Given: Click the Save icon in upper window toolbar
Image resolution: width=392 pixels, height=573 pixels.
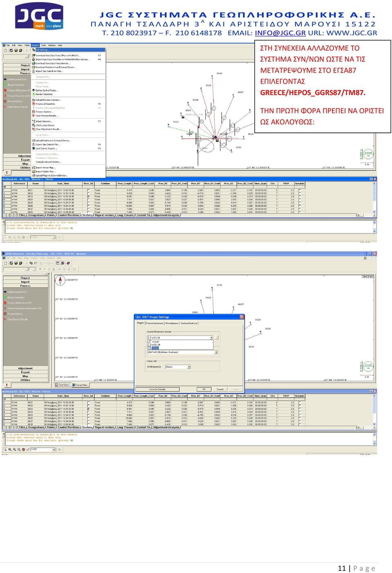Looking at the screenshot, I should [16, 51].
